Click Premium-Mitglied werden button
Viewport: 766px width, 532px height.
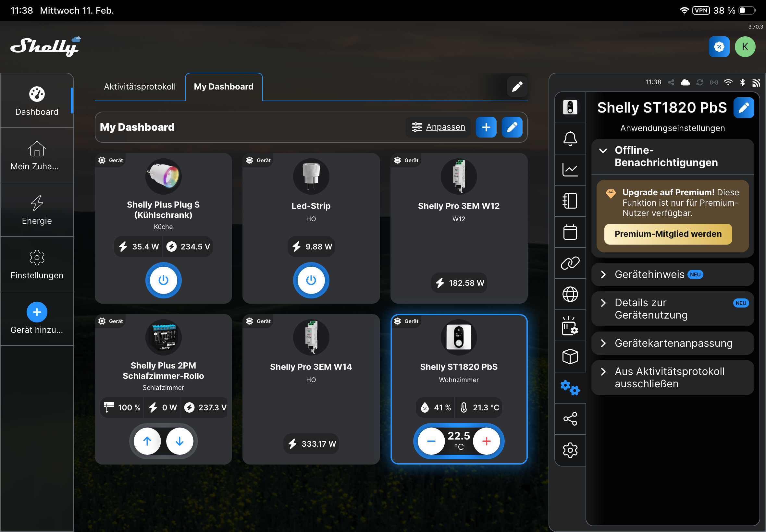pos(668,234)
